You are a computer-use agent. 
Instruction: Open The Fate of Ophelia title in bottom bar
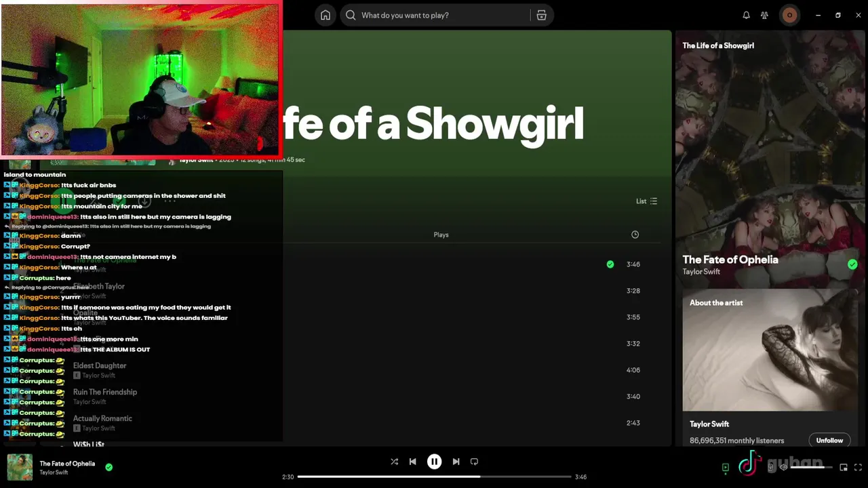click(x=67, y=464)
